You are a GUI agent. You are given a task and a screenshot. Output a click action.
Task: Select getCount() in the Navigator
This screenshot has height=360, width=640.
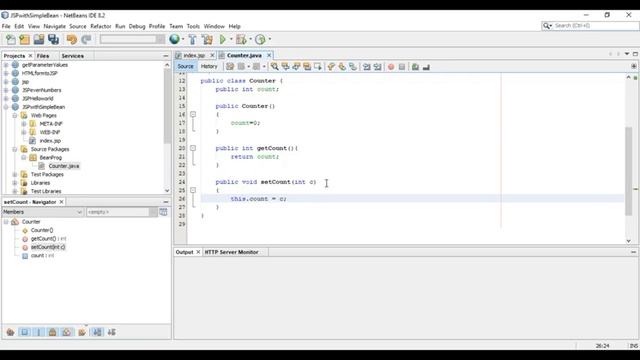(x=48, y=239)
